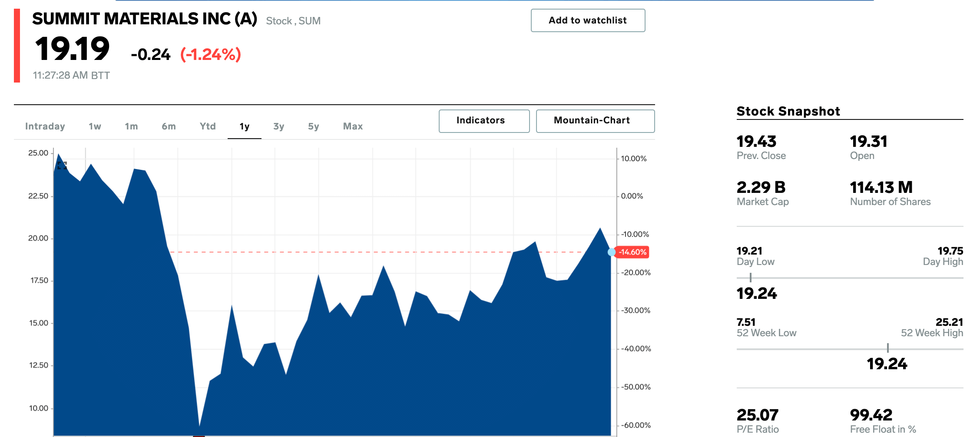Image resolution: width=980 pixels, height=437 pixels.
Task: Click the 19.24 value under the Day range slider
Action: tap(757, 294)
